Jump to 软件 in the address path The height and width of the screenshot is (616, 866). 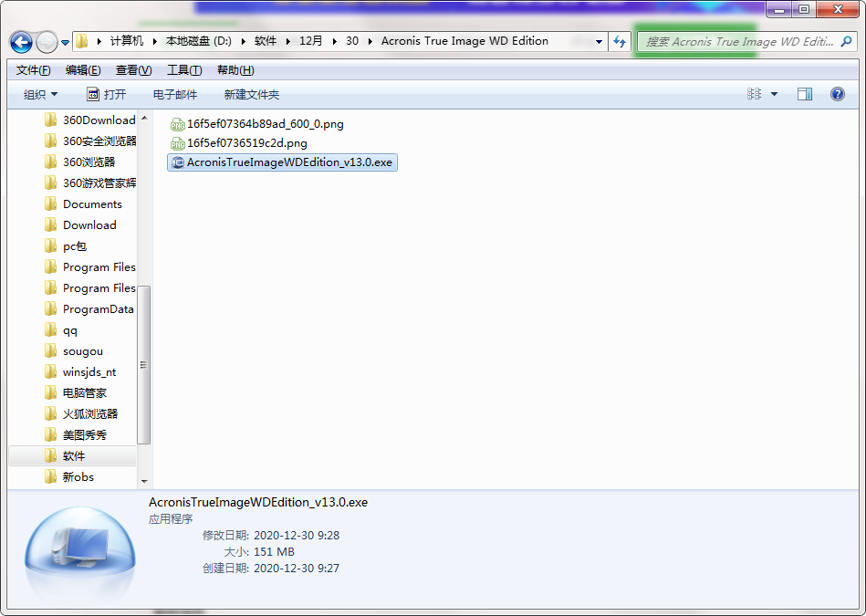point(266,41)
